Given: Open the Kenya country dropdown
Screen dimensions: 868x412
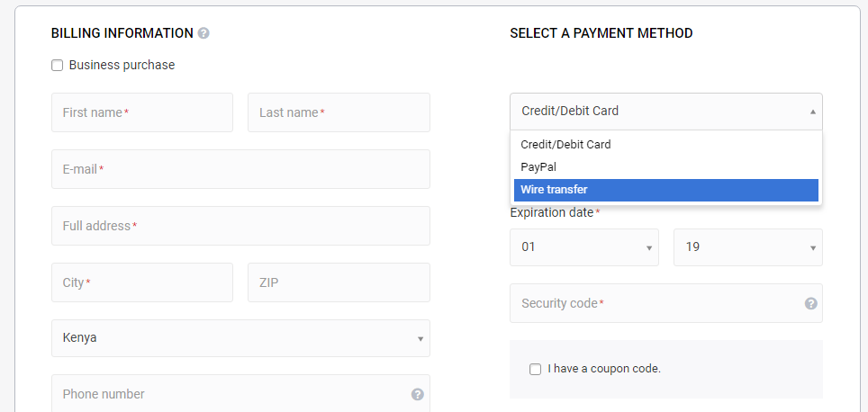Looking at the screenshot, I should [x=240, y=338].
